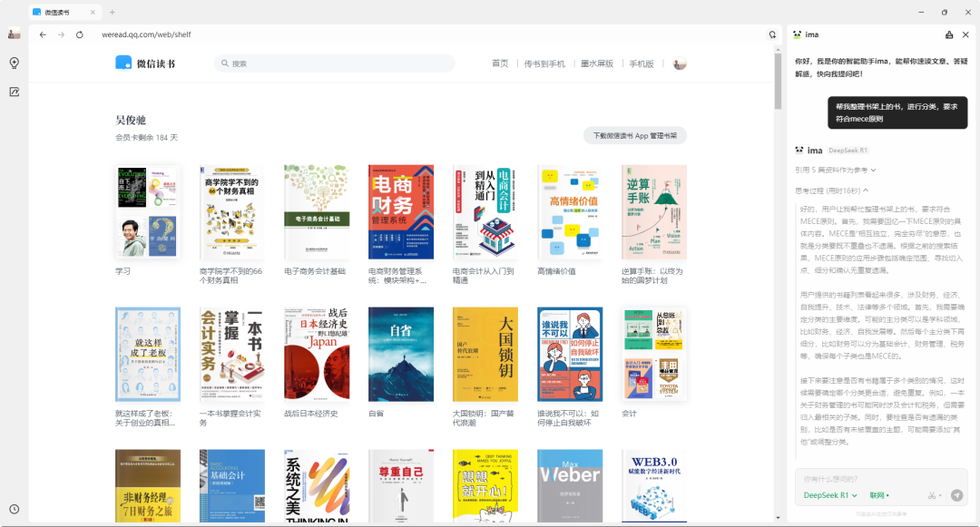Image resolution: width=980 pixels, height=527 pixels.
Task: Click the 高情绪价值 title text
Action: coord(556,271)
